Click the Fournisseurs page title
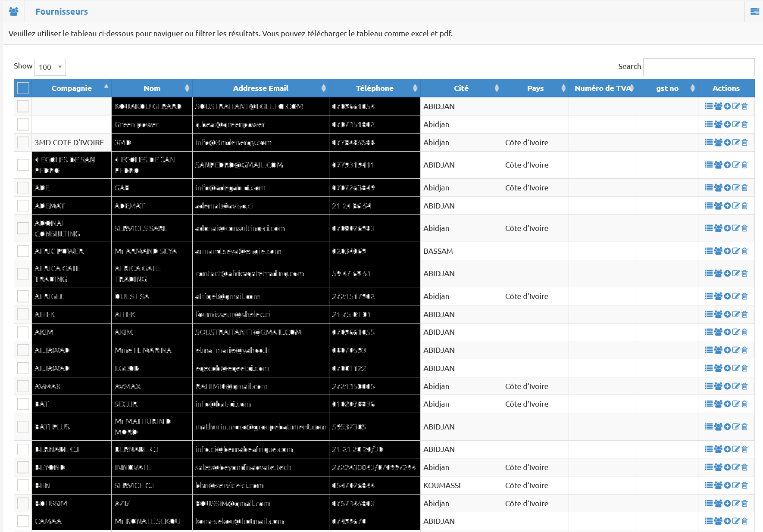The width and height of the screenshot is (763, 532). (x=62, y=12)
